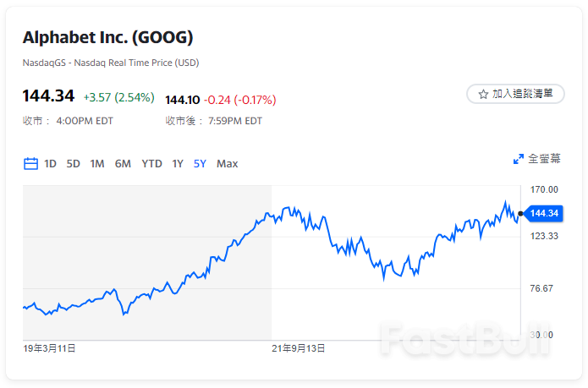Click the Alphabet Inc. (GOOG) title
Viewport: 588px width, 388px height.
[108, 37]
